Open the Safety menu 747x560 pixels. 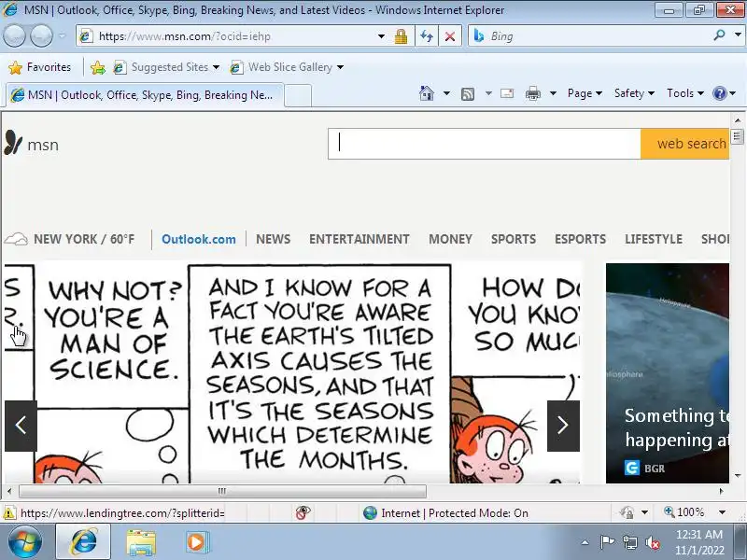click(634, 93)
